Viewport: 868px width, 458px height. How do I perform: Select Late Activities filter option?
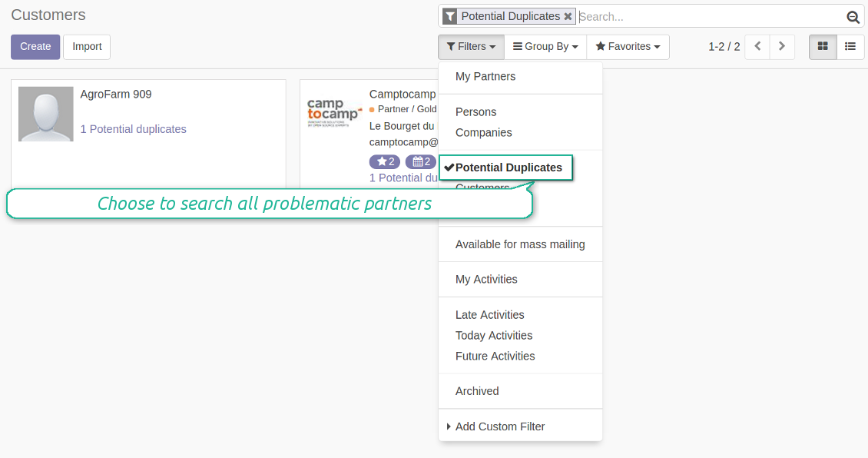click(490, 315)
